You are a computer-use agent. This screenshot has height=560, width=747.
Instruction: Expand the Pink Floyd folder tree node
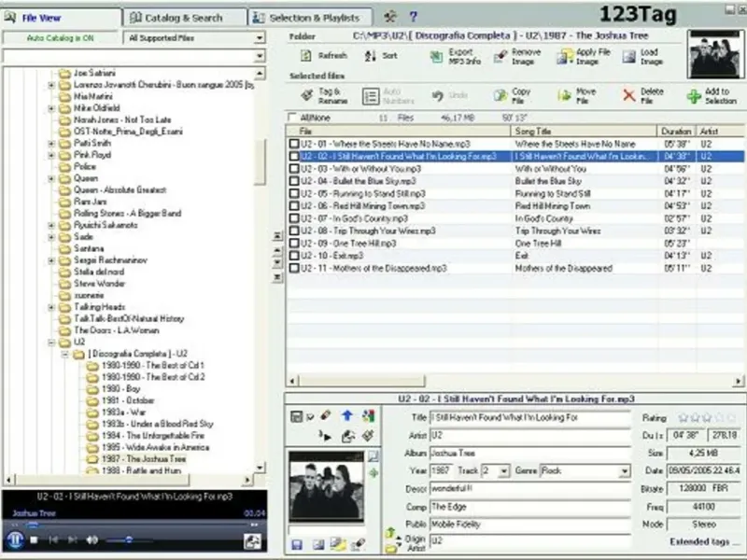51,153
